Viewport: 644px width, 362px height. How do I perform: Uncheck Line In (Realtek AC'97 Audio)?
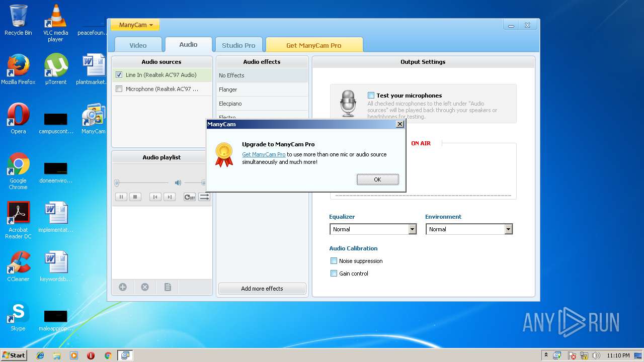[119, 75]
